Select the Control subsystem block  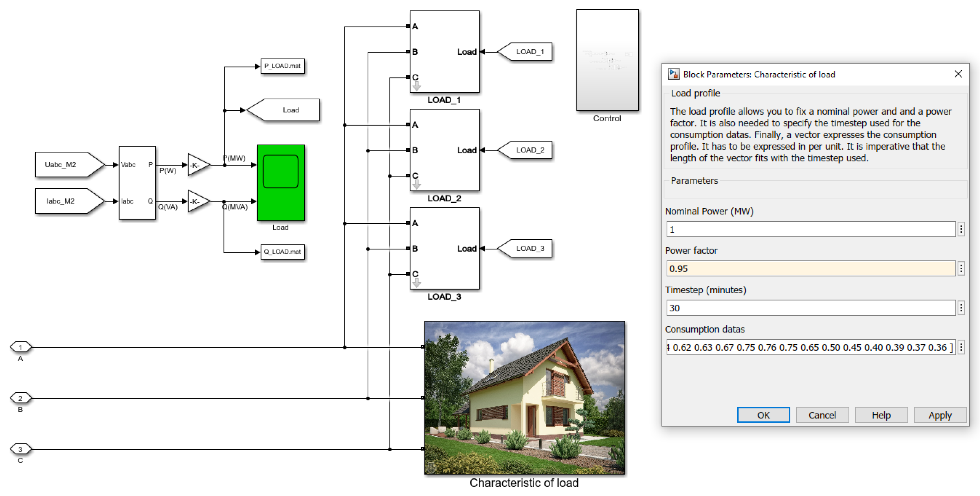(607, 60)
